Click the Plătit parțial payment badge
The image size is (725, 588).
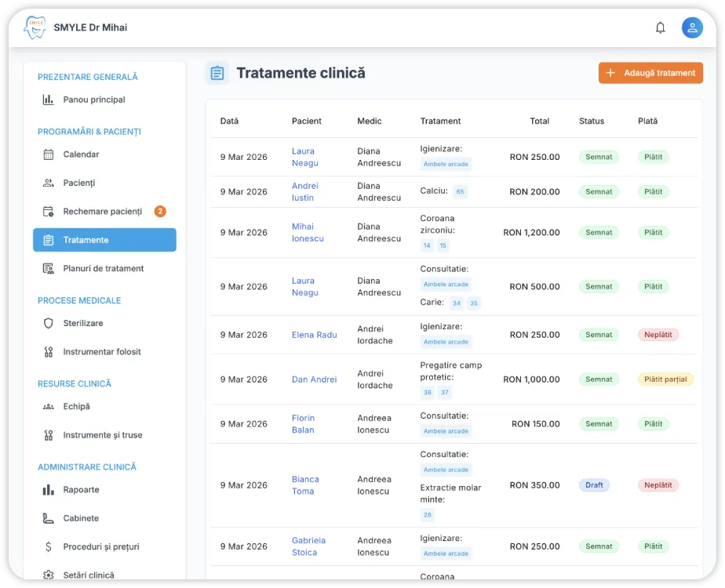pyautogui.click(x=665, y=379)
